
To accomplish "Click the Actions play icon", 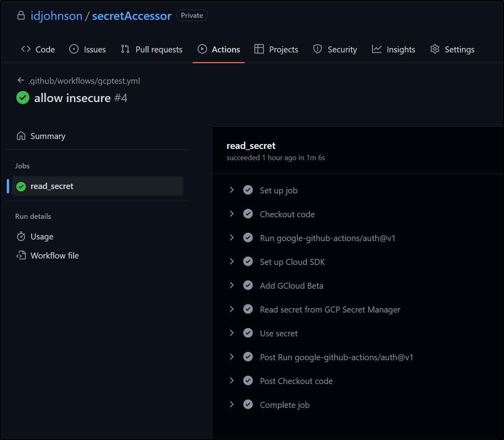I will pos(202,49).
